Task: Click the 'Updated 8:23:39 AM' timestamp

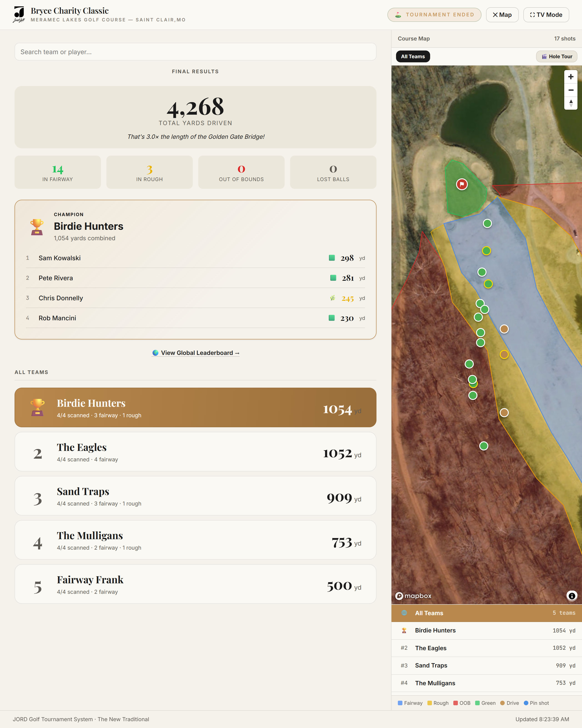Action: click(x=542, y=719)
